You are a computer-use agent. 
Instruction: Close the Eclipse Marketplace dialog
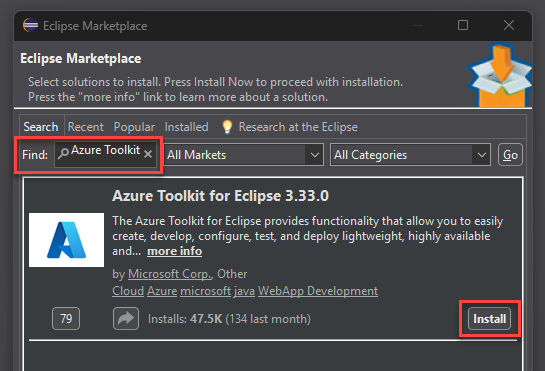[509, 25]
